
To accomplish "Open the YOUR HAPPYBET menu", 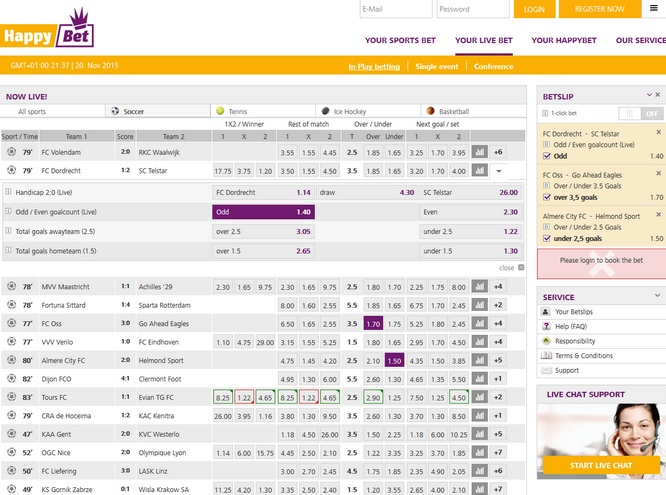I will (x=564, y=40).
